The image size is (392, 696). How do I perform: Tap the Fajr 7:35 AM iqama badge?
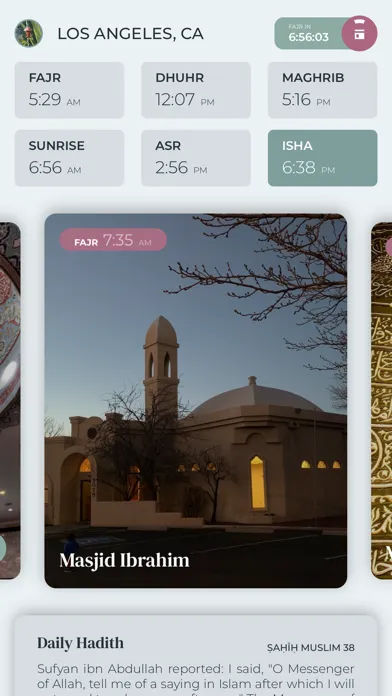(x=113, y=240)
